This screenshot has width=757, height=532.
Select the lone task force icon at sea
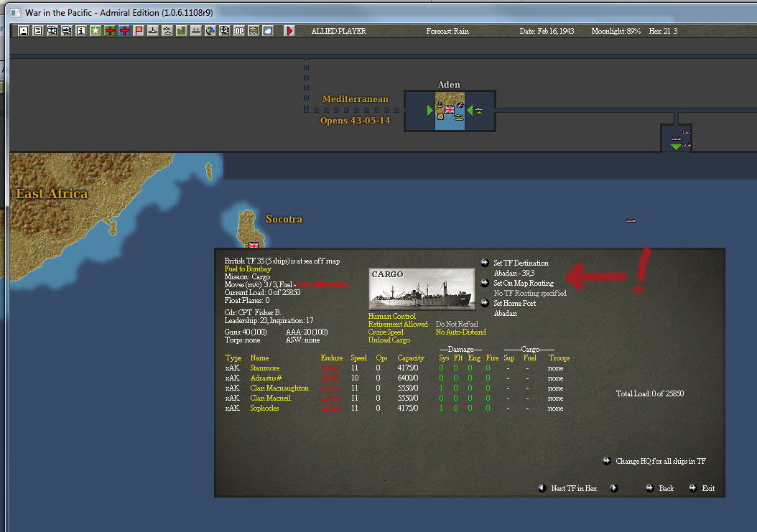631,220
